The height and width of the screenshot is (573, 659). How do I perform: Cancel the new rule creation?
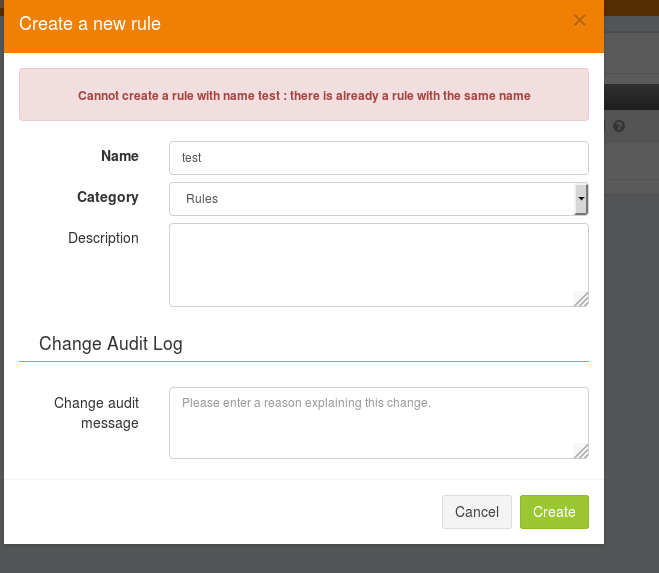(477, 512)
